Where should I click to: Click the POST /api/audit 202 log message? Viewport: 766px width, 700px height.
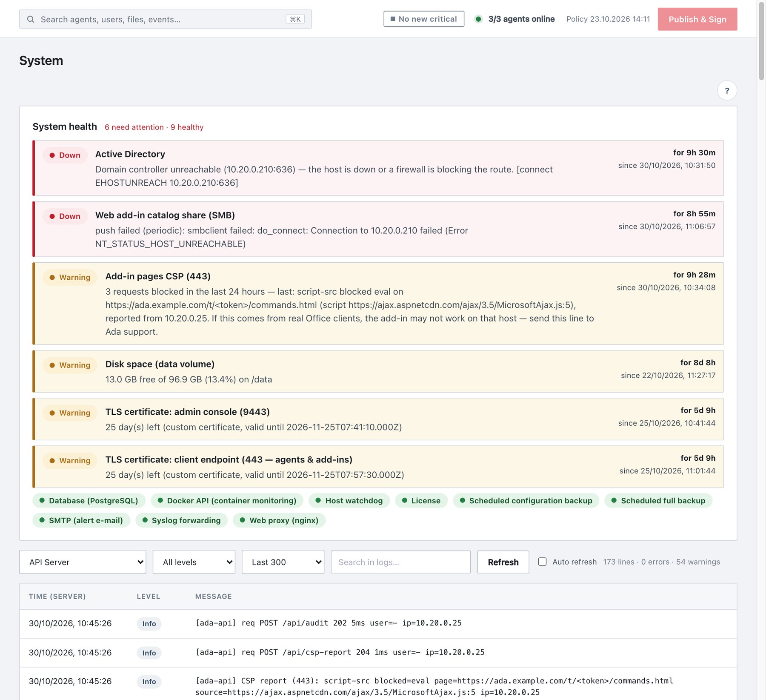click(329, 623)
